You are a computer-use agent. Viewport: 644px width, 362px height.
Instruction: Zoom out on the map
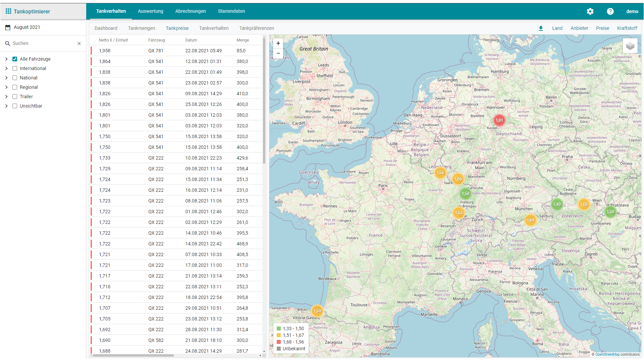[x=278, y=53]
